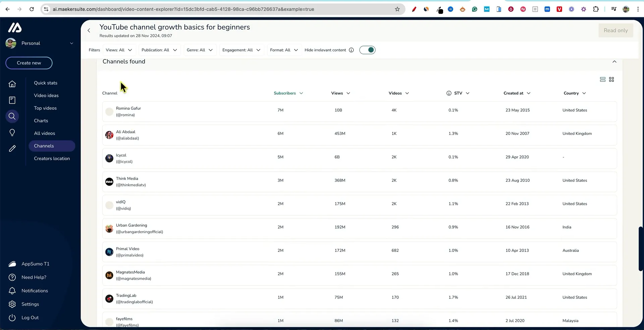Click Malaysia in the fayefilms row

(x=570, y=321)
